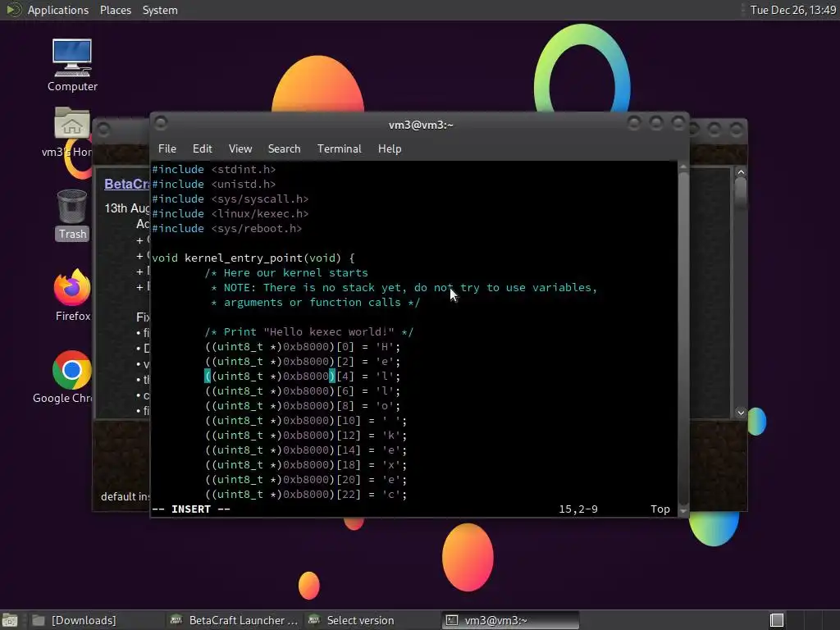
Task: Click the code line with index [2] = 'e'
Action: (303, 362)
